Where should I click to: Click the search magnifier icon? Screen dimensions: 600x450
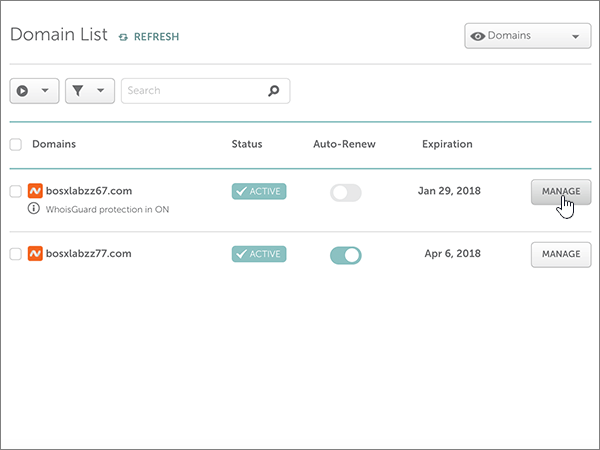[273, 91]
